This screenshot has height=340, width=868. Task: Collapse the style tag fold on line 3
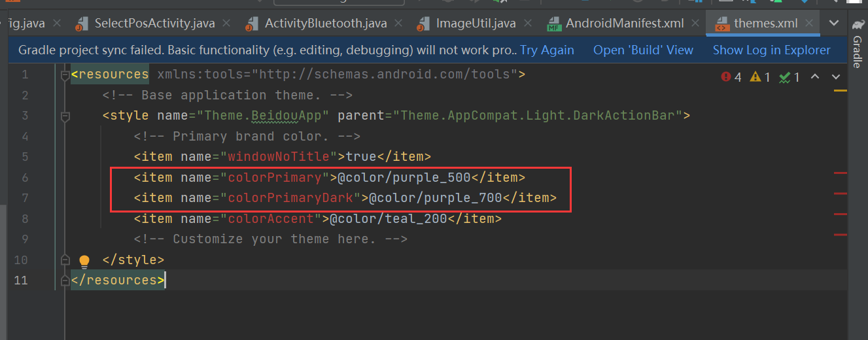pyautogui.click(x=65, y=117)
